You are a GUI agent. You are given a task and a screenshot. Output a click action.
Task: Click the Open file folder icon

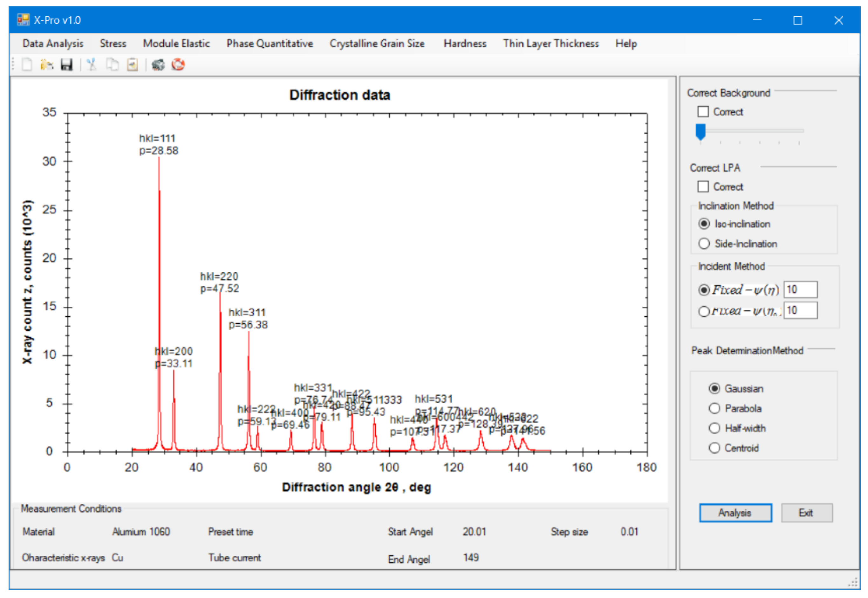(x=46, y=65)
